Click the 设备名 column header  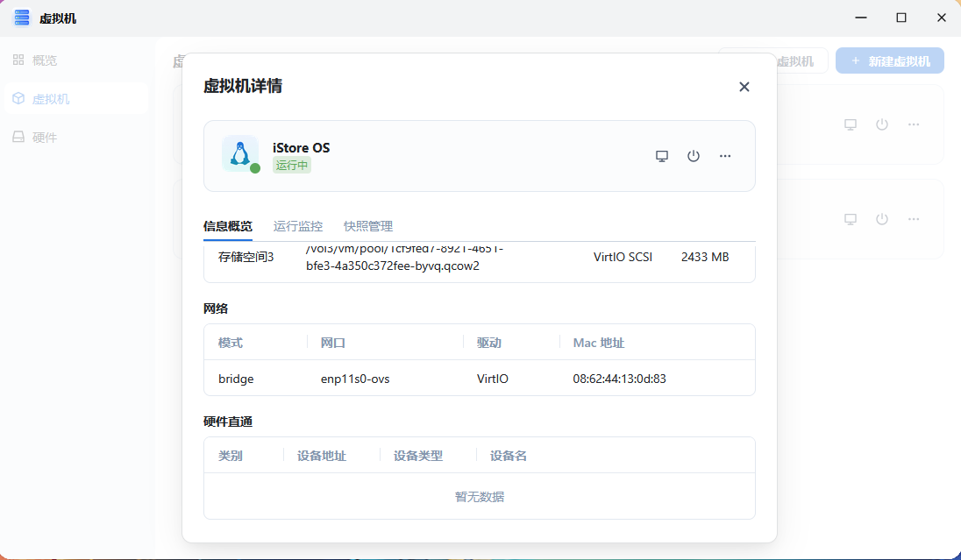[508, 456]
